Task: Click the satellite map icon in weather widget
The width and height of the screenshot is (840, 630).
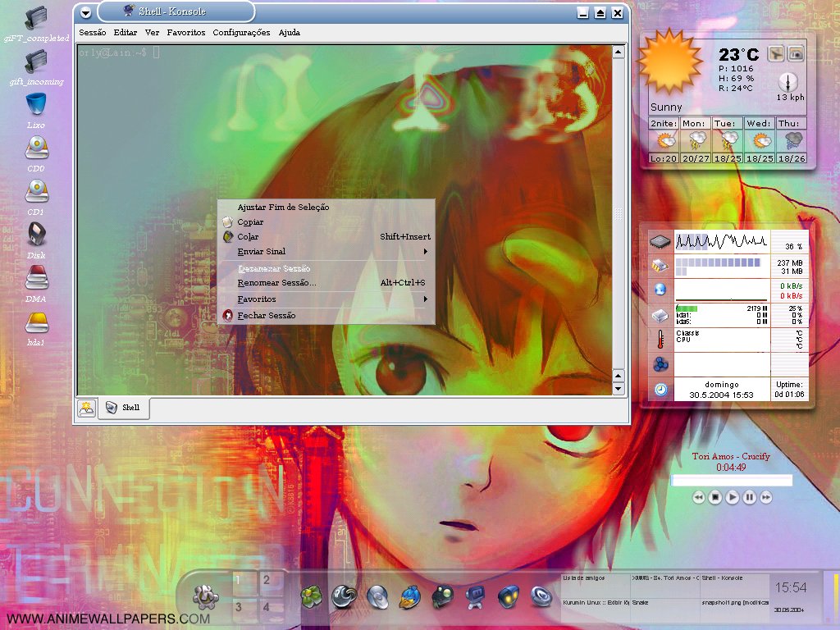Action: tap(776, 53)
